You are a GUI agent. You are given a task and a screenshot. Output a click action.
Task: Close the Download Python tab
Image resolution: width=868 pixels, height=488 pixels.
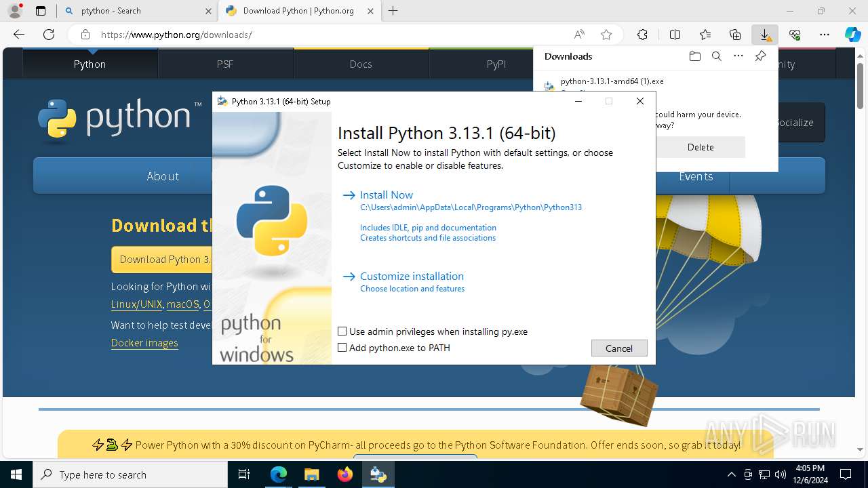pos(370,11)
